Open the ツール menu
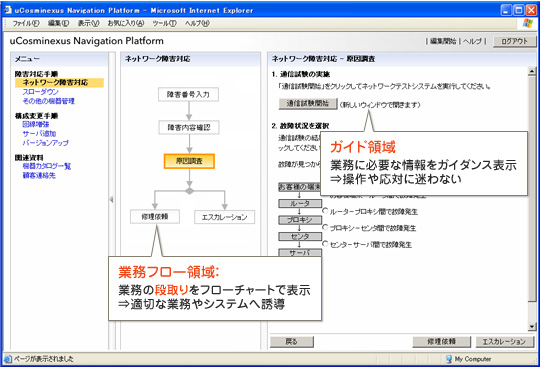540x367 pixels. (x=164, y=23)
